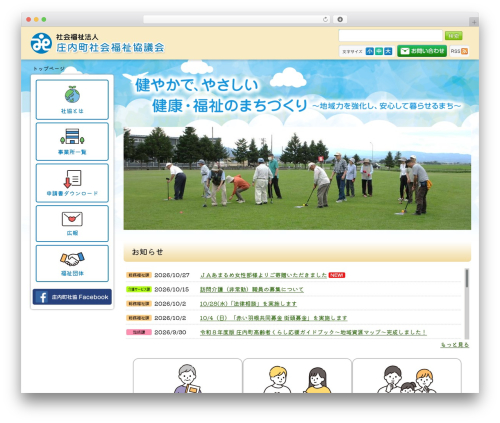Image resolution: width=500 pixels, height=423 pixels.
Task: Click the news list scrollbar thumb
Action: 467,279
